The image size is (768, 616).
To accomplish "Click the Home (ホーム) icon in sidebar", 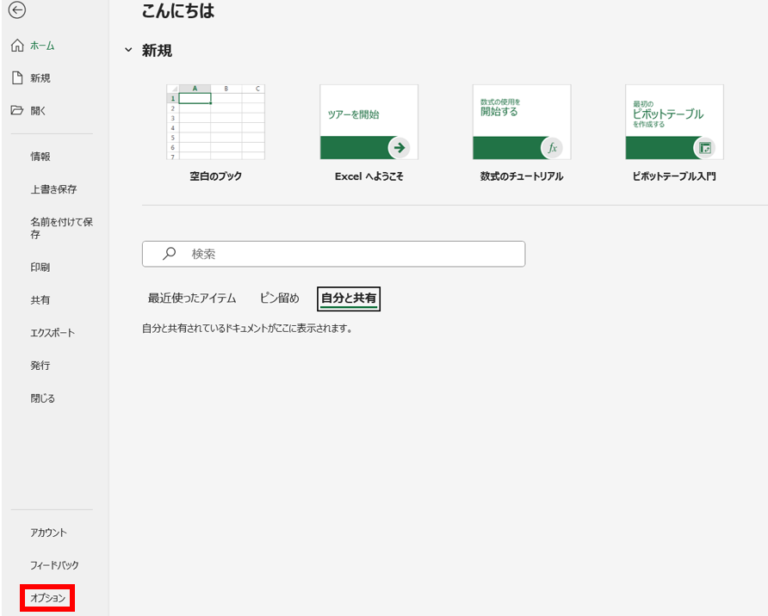I will point(17,46).
